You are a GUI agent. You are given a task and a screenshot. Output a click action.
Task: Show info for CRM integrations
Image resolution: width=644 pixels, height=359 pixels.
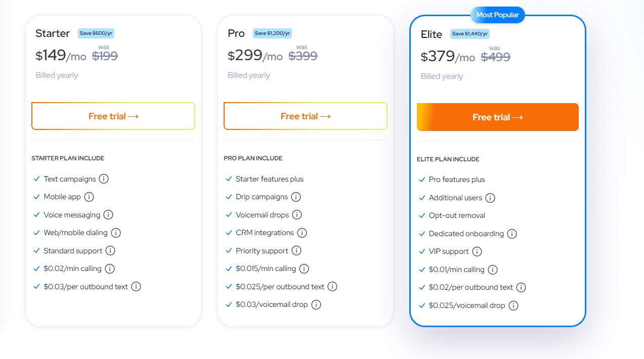pyautogui.click(x=302, y=233)
